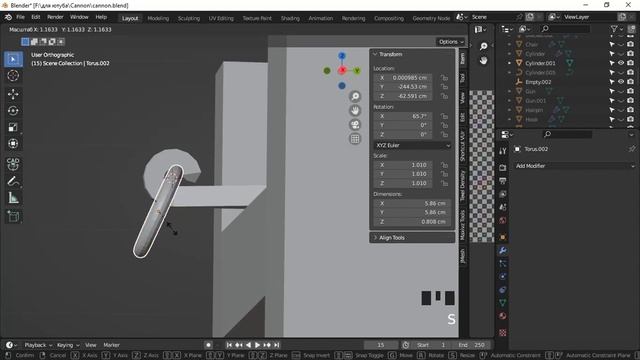Click the red X axis gizmo

pos(342,70)
